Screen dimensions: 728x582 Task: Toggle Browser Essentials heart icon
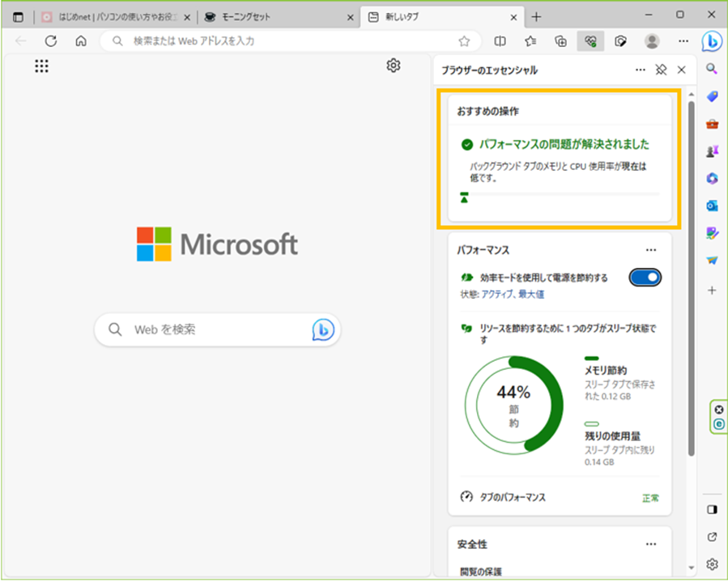590,41
